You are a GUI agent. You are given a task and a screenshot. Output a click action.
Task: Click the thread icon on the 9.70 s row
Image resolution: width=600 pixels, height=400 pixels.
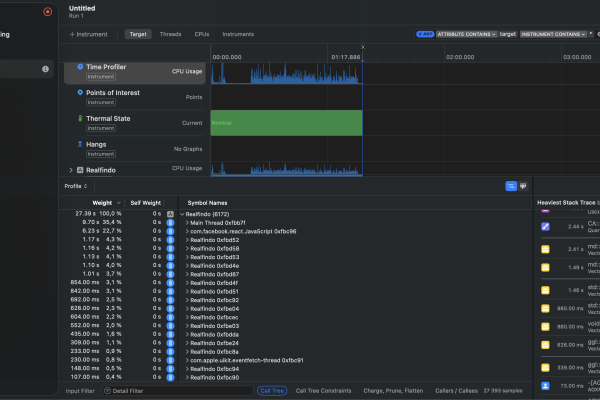pos(170,223)
